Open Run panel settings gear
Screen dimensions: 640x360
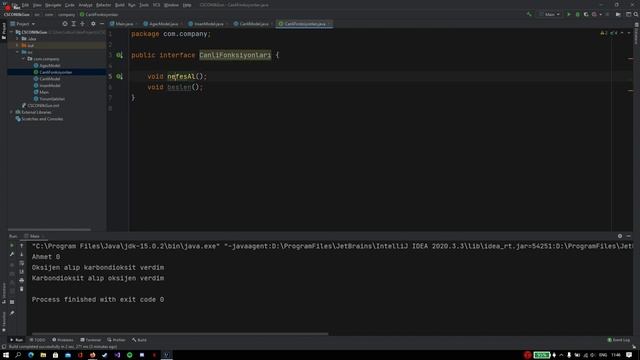(x=620, y=236)
